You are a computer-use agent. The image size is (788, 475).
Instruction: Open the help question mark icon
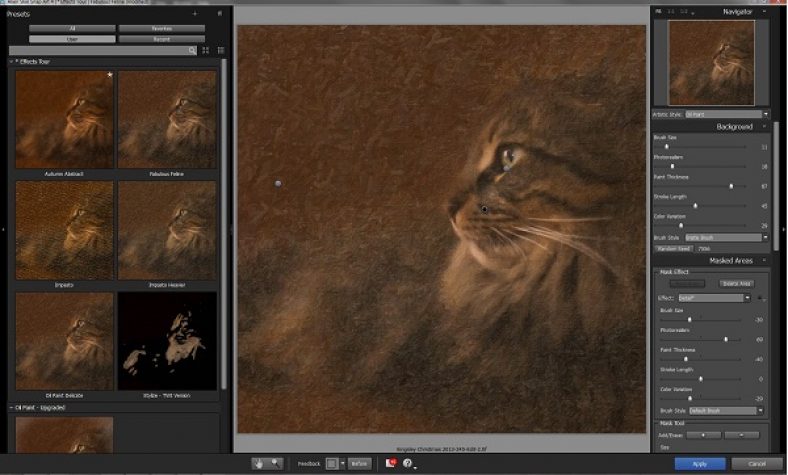408,463
